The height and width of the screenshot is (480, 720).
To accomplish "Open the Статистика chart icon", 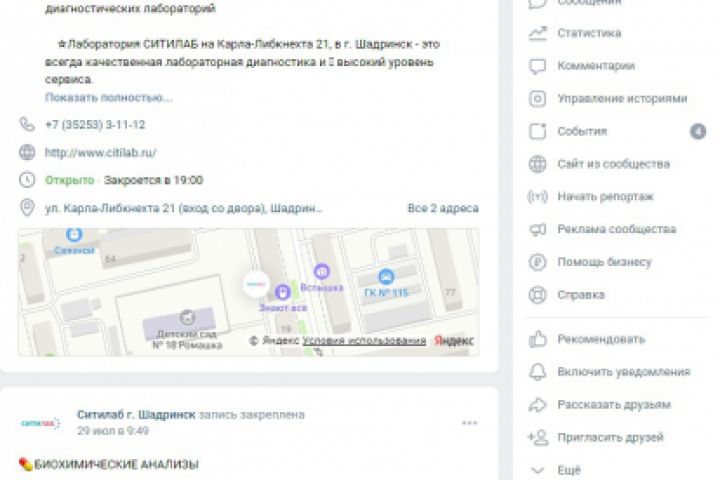I will click(537, 33).
